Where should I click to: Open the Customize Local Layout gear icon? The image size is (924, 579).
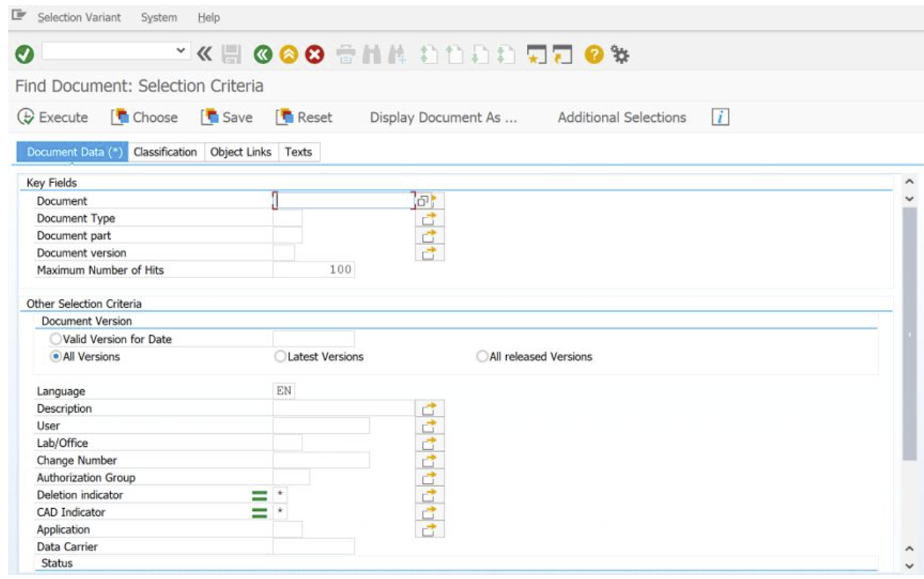(x=617, y=53)
